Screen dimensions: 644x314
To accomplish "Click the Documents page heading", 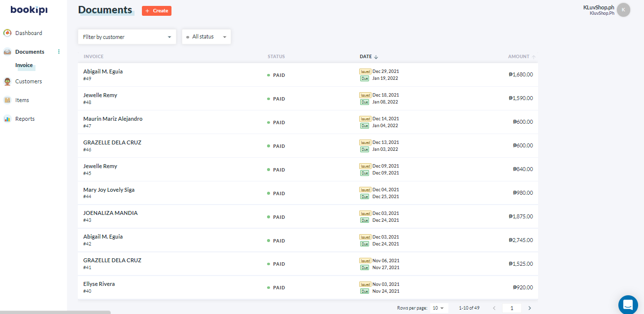I will coord(105,10).
